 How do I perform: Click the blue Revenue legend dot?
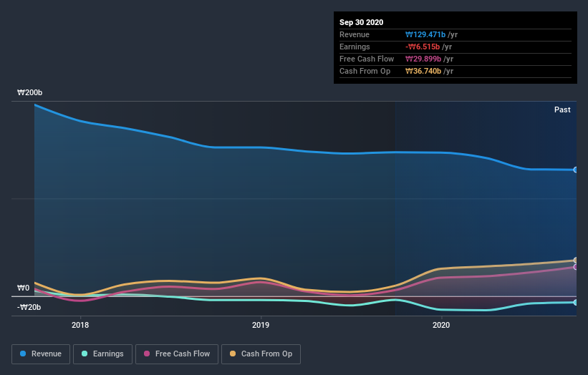[23, 354]
